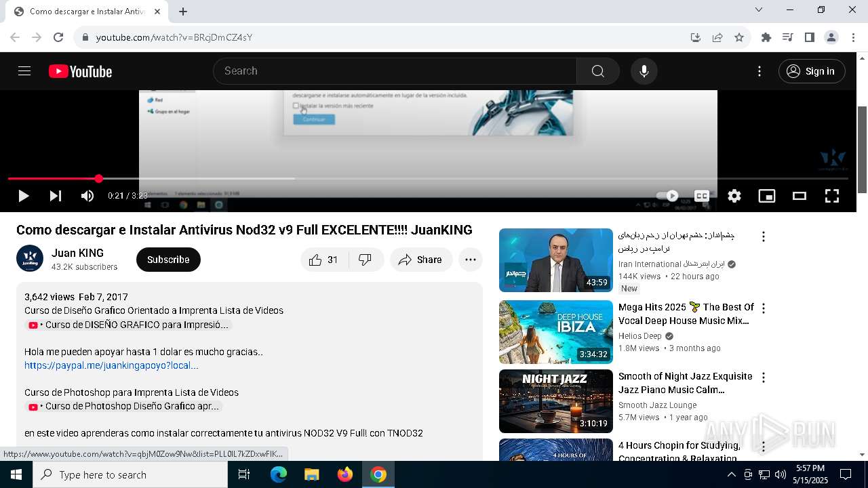868x488 pixels.
Task: Close the Como descargar e Instalar tab
Action: point(157,12)
